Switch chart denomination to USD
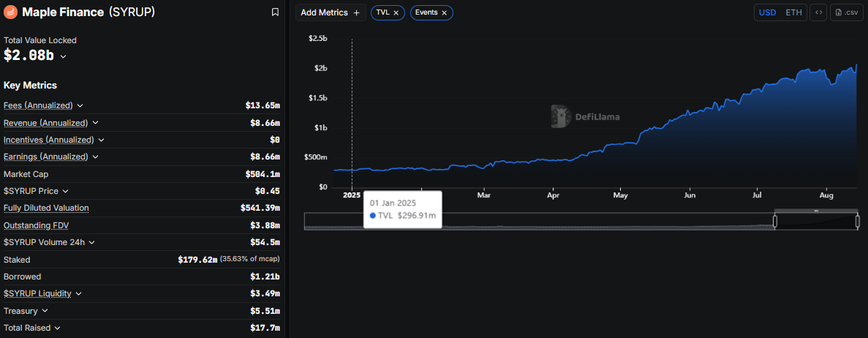Screen dimensions: 868x338 point(766,12)
